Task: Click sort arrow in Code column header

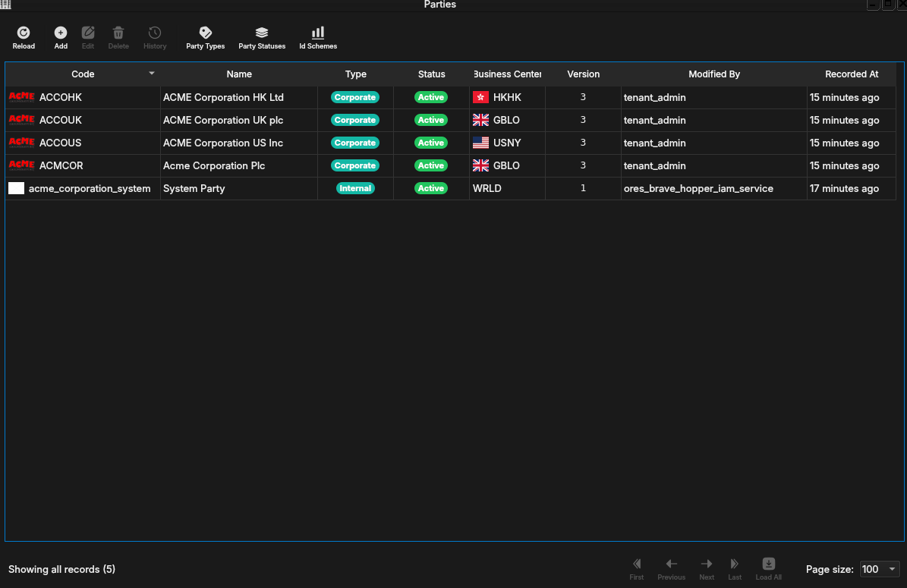Action: [152, 74]
